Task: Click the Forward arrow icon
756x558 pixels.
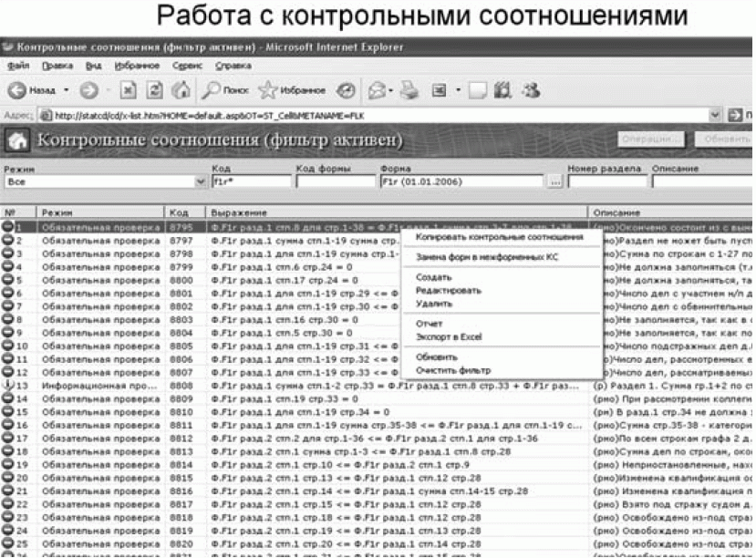Action: tap(89, 90)
